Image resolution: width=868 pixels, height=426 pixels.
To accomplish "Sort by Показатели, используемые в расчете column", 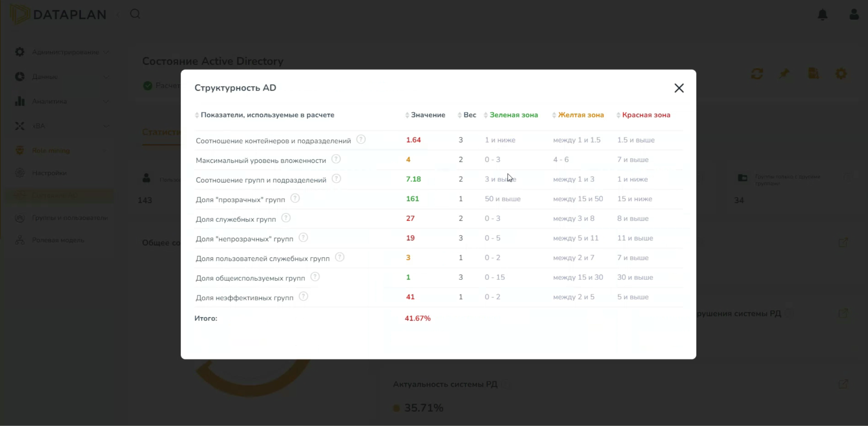I will [264, 115].
